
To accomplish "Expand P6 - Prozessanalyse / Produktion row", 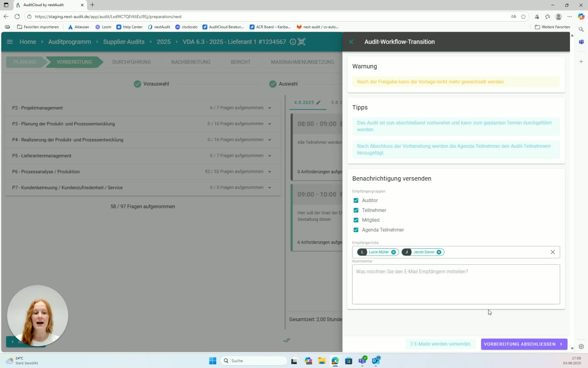I will [269, 172].
